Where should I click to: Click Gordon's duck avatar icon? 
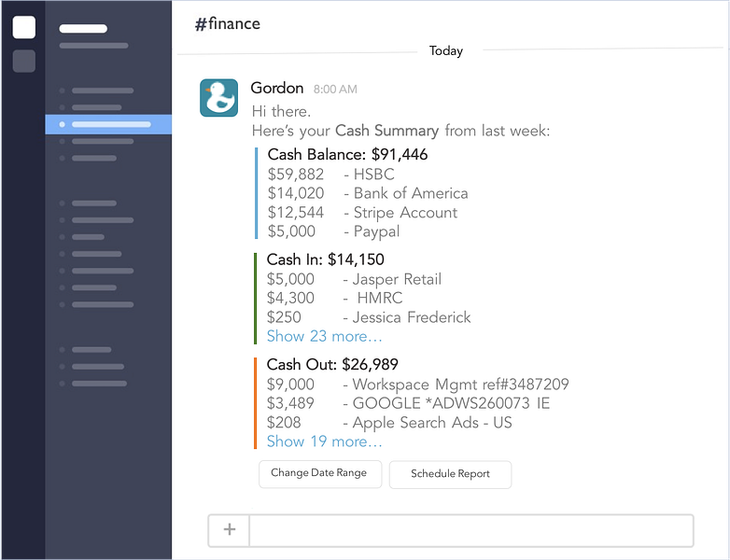pyautogui.click(x=219, y=98)
